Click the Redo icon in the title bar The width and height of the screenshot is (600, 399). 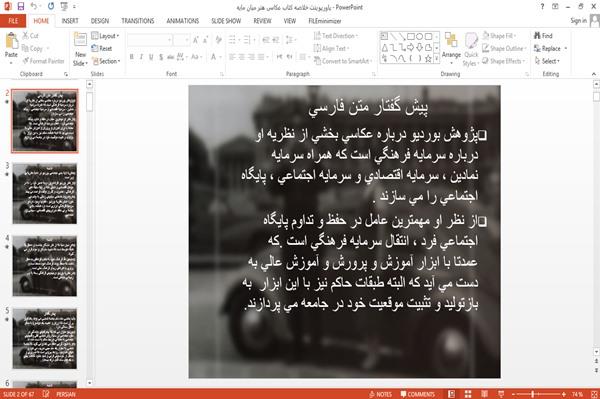point(51,7)
